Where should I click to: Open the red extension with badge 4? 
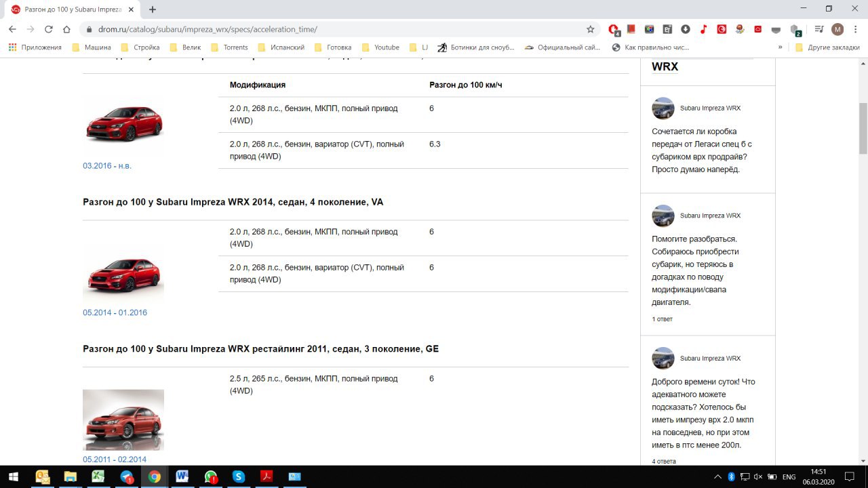pyautogui.click(x=614, y=29)
